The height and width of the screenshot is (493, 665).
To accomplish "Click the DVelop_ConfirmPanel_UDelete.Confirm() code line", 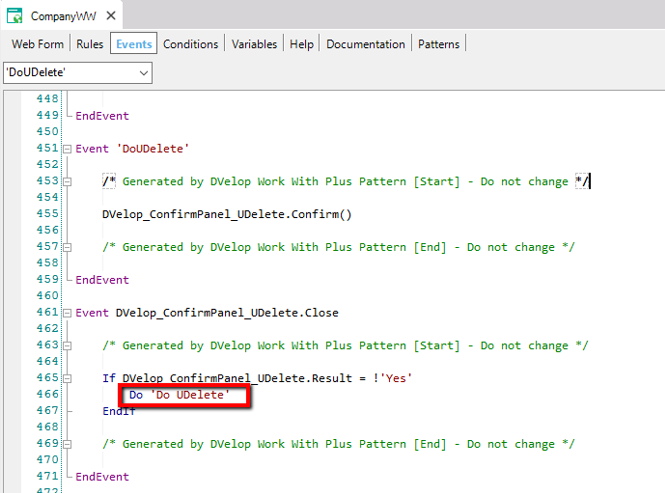I will click(227, 214).
